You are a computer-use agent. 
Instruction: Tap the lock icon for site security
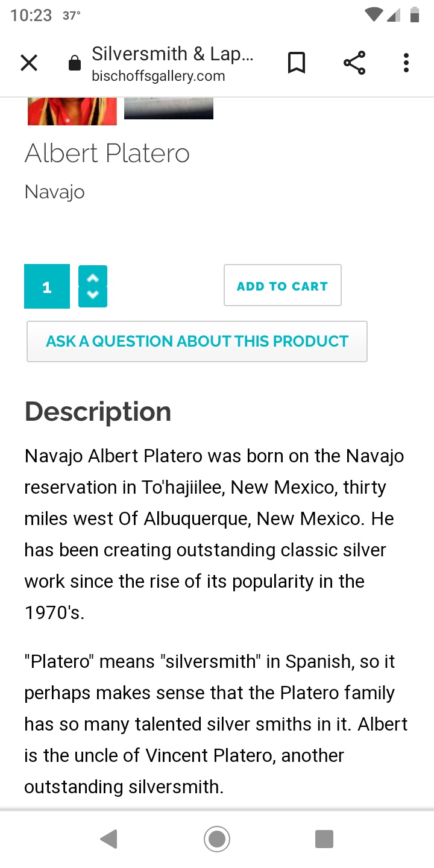75,63
